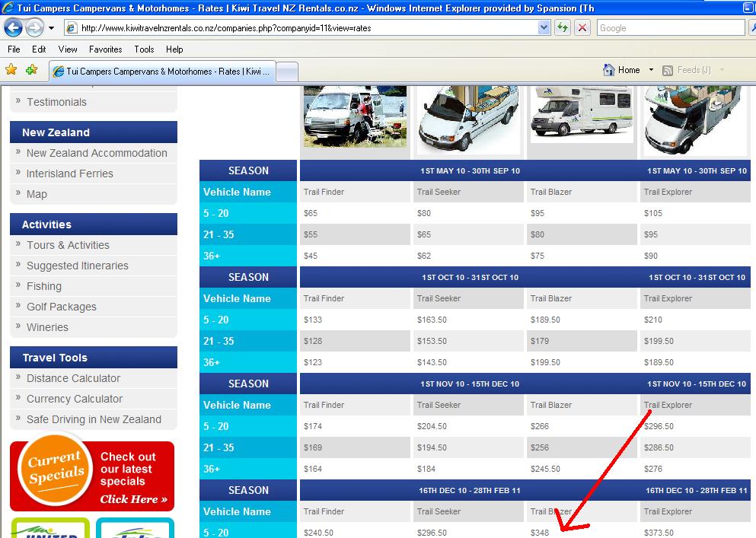Click into the Google search box
756x538 pixels.
[668, 28]
